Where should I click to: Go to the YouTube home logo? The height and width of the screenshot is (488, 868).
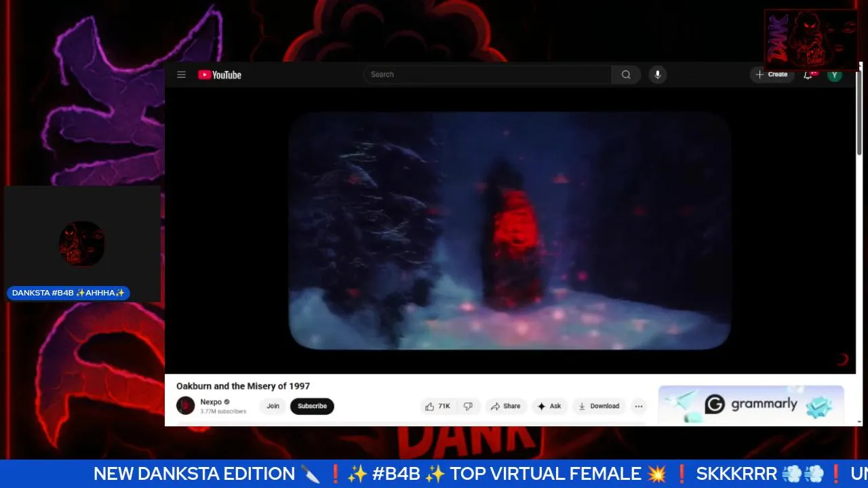tap(220, 75)
